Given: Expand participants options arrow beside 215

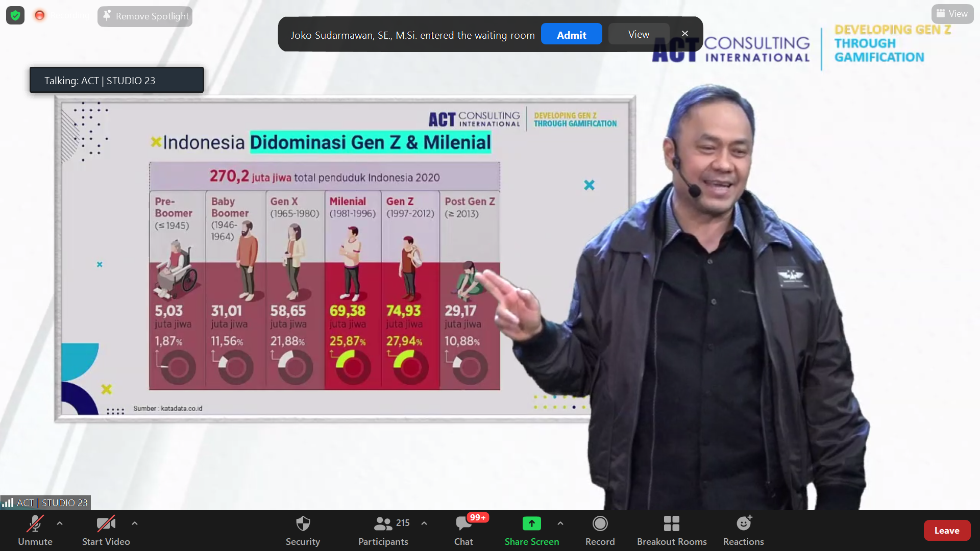Looking at the screenshot, I should (424, 523).
